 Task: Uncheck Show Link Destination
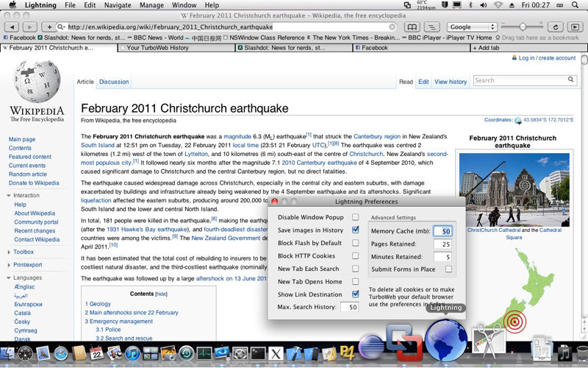(x=355, y=294)
